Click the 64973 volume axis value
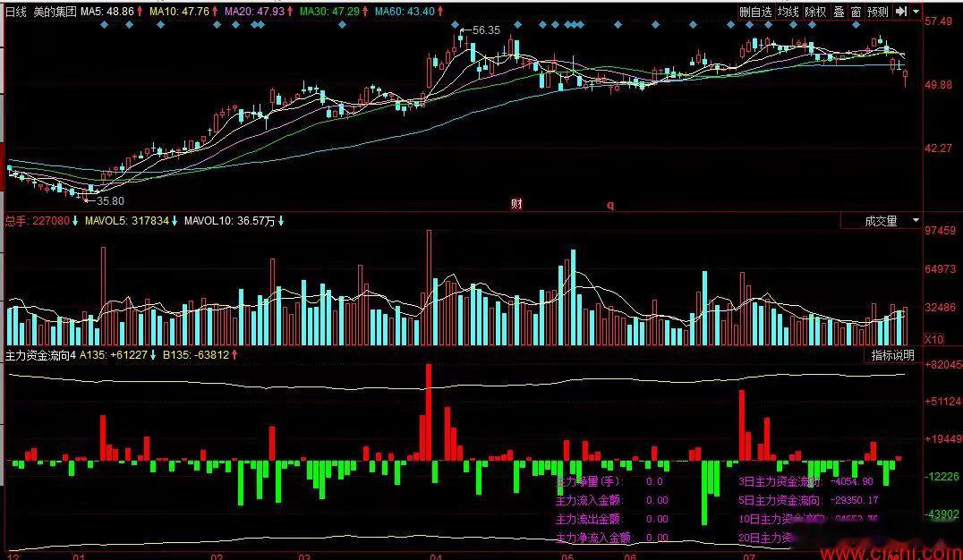 click(x=941, y=269)
